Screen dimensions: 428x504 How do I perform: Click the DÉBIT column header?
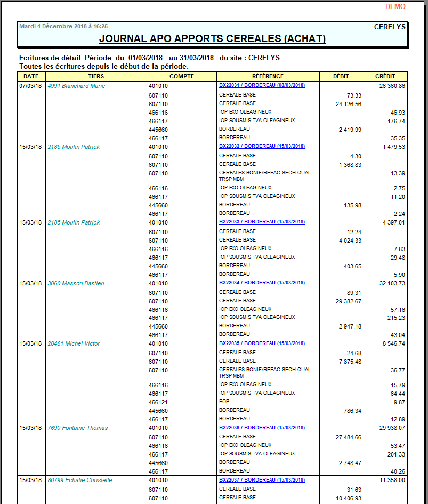pyautogui.click(x=341, y=76)
